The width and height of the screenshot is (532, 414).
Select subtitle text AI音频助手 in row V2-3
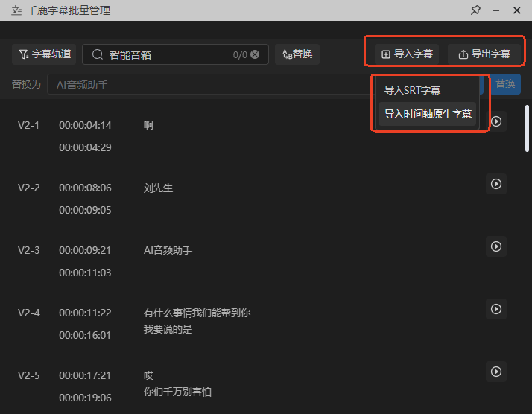coord(168,250)
